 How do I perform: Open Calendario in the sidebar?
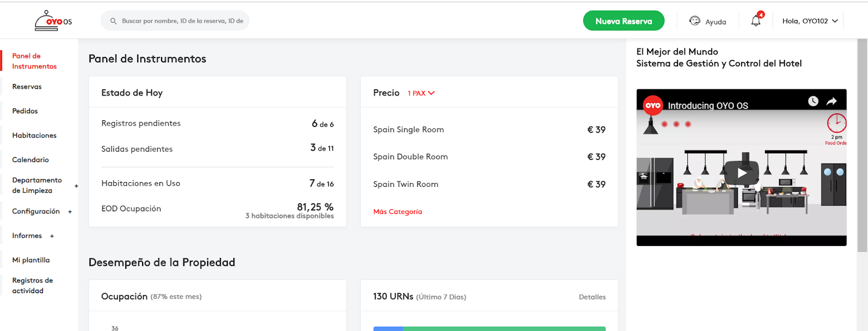point(30,160)
